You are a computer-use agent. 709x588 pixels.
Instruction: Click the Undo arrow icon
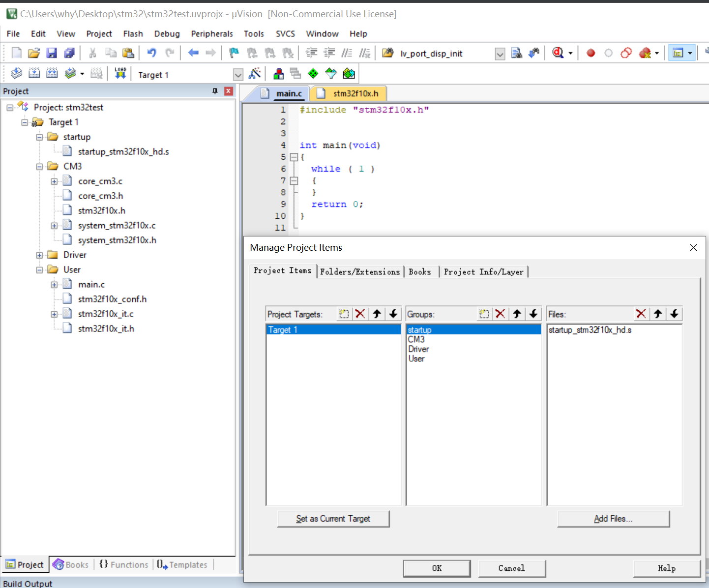click(x=151, y=53)
